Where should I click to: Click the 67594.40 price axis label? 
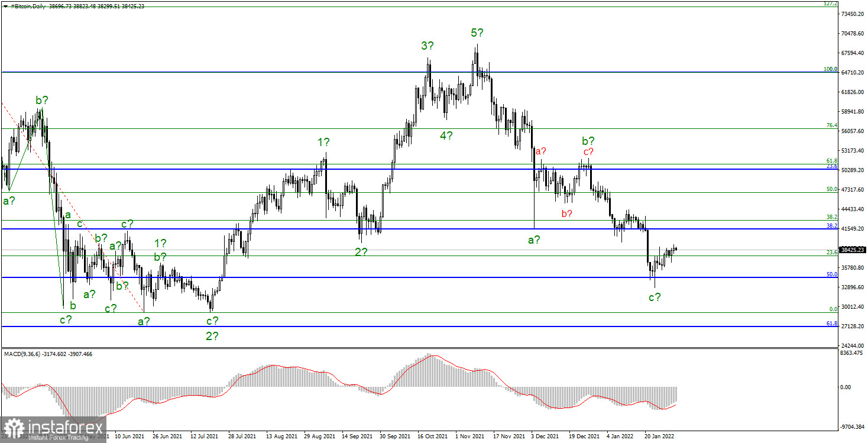point(853,53)
